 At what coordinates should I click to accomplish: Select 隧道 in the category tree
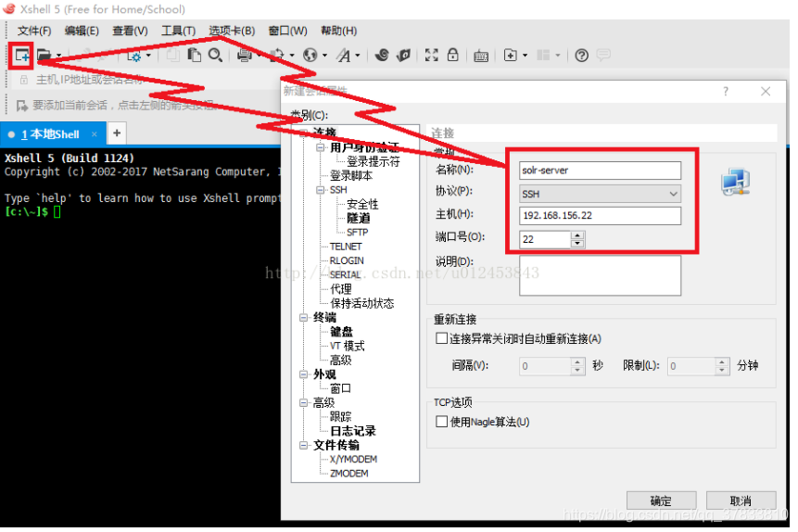tap(359, 219)
